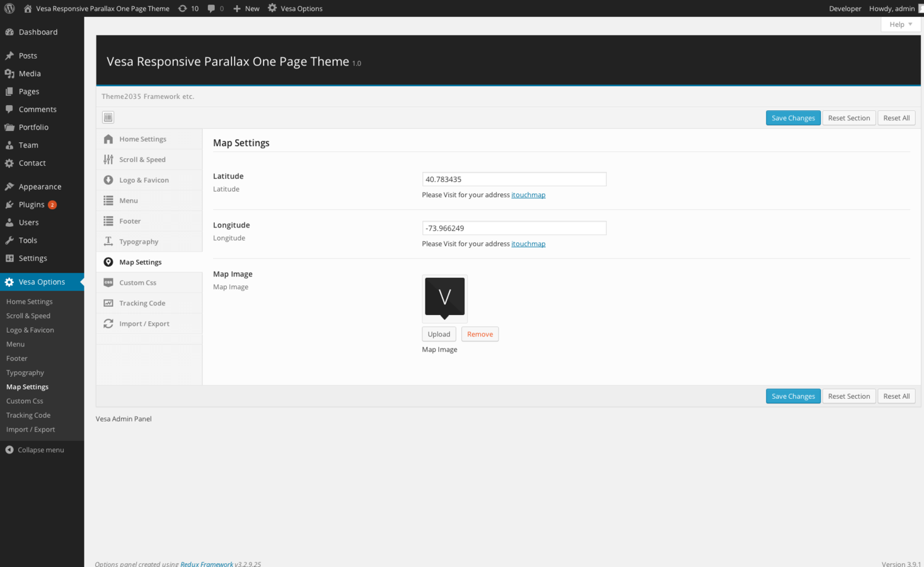
Task: Click the Custom Css icon in panel
Action: [108, 282]
